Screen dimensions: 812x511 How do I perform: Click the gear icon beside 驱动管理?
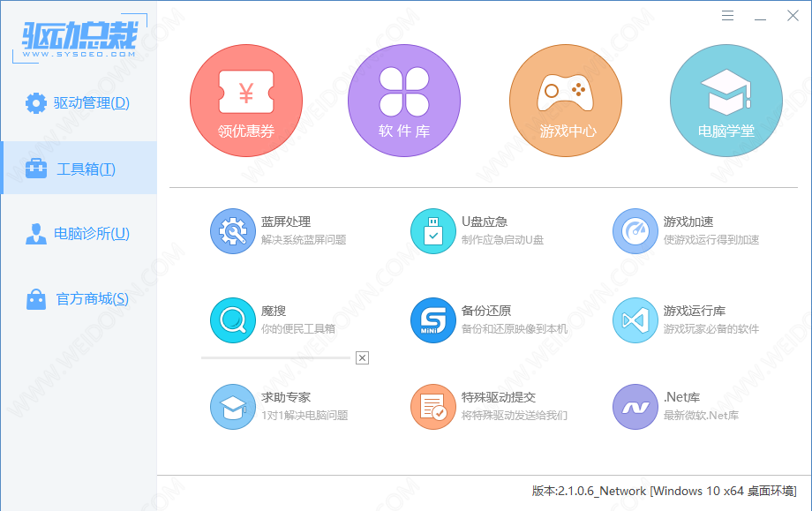tap(35, 103)
